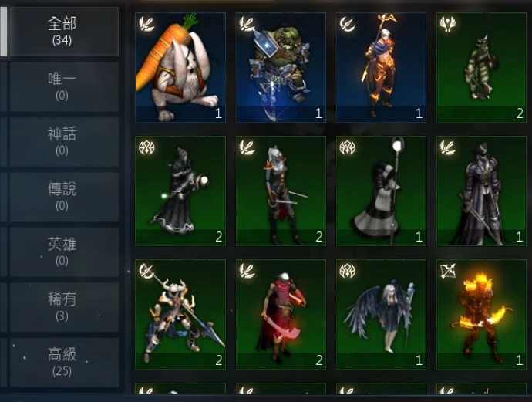This screenshot has height=402, width=532.
Task: Click the red-robed dual scimitar card
Action: (281, 314)
